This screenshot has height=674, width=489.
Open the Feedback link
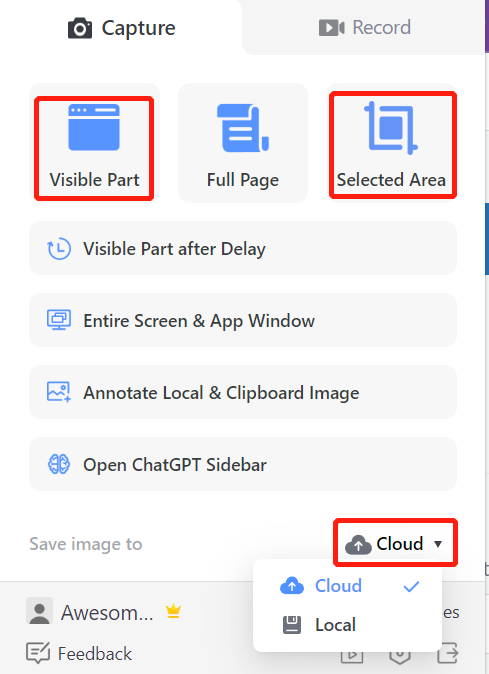[79, 653]
